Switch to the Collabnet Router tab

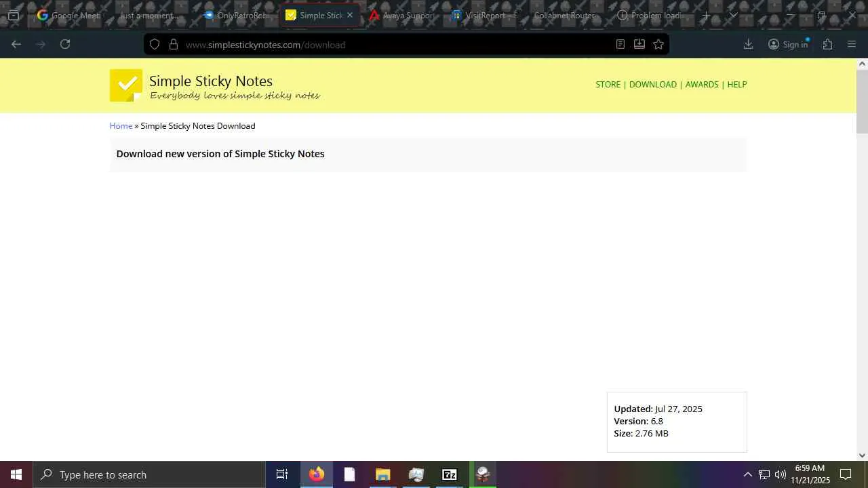pyautogui.click(x=564, y=15)
